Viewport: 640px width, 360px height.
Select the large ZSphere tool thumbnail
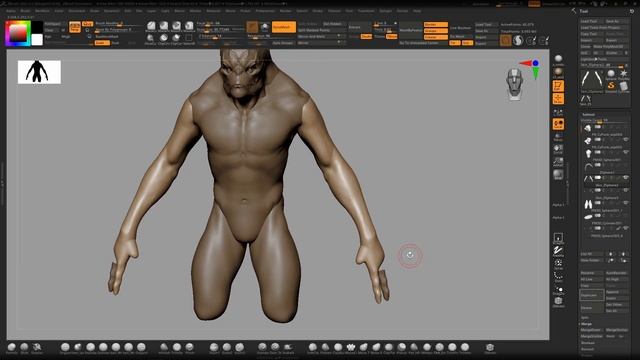click(592, 80)
